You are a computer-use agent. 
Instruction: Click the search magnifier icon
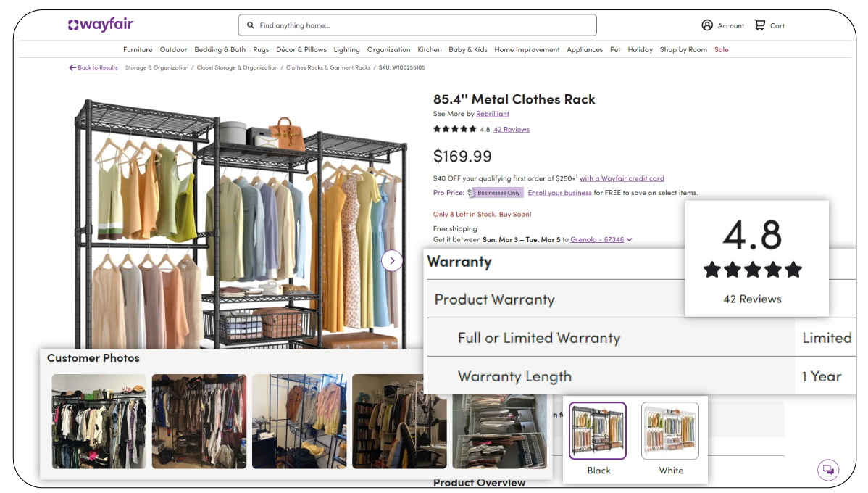(x=250, y=25)
